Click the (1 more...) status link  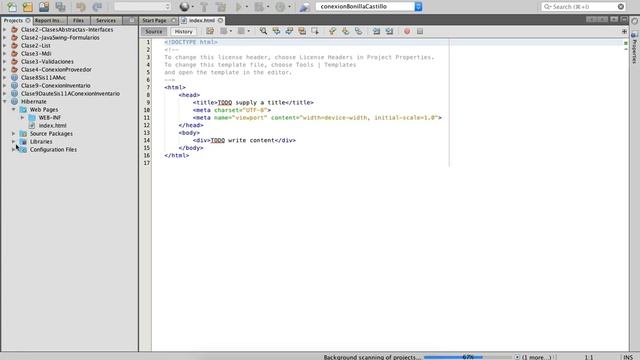[536, 357]
